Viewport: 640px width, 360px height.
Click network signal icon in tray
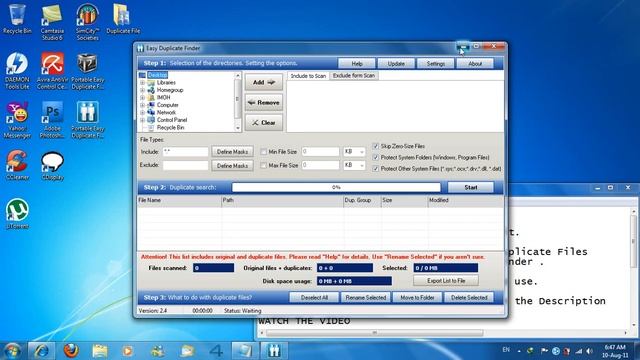(x=578, y=351)
